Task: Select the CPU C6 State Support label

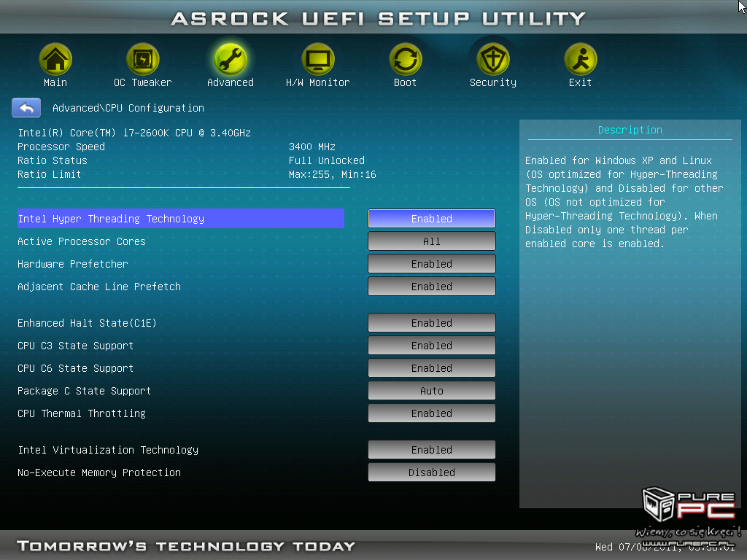Action: pos(75,368)
